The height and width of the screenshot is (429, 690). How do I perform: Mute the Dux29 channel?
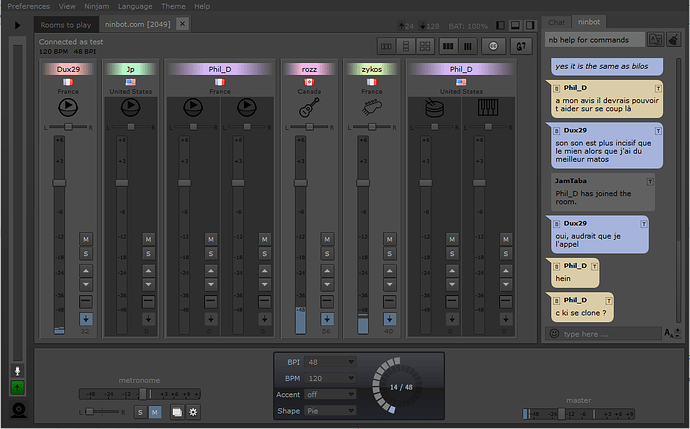coord(86,239)
